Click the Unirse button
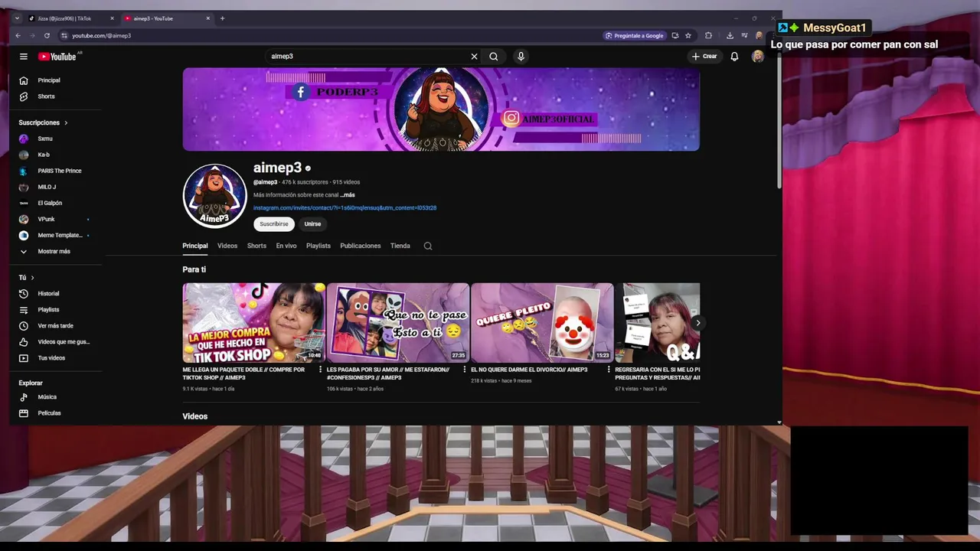Image resolution: width=980 pixels, height=551 pixels. tap(312, 224)
